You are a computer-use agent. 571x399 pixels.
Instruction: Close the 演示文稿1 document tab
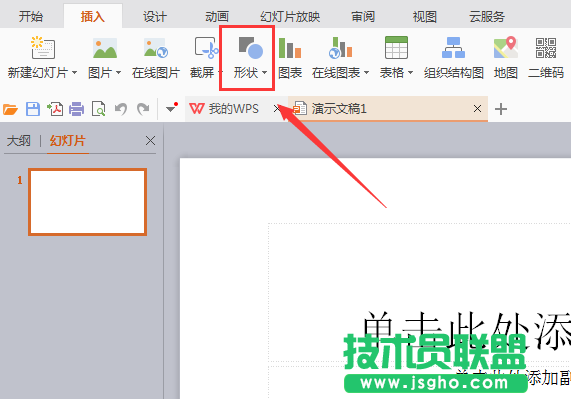click(477, 108)
